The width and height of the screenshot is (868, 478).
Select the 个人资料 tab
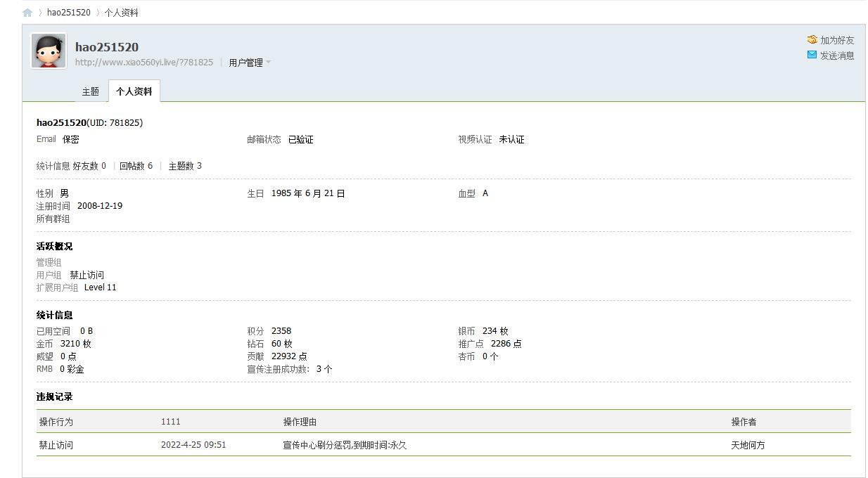(x=134, y=91)
